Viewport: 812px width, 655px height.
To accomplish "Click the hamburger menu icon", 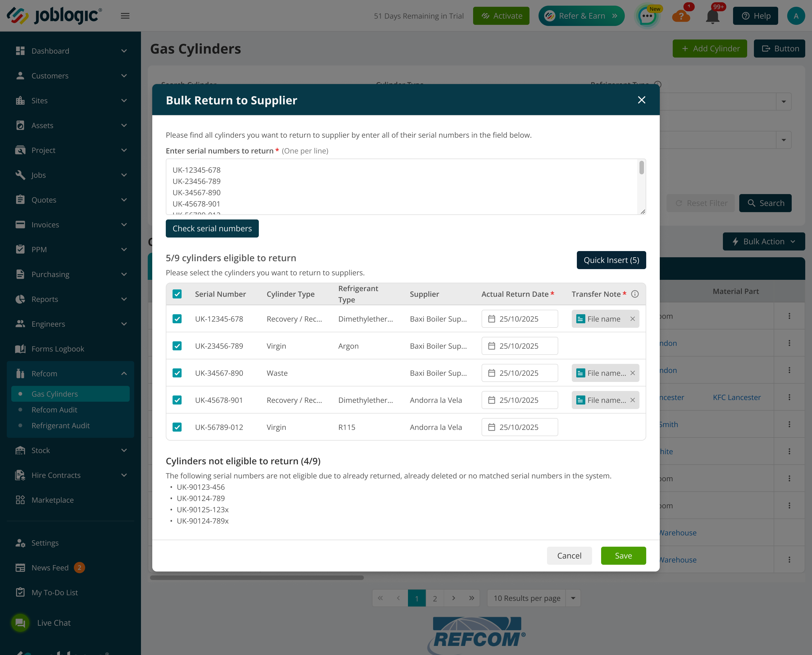I will (x=125, y=16).
